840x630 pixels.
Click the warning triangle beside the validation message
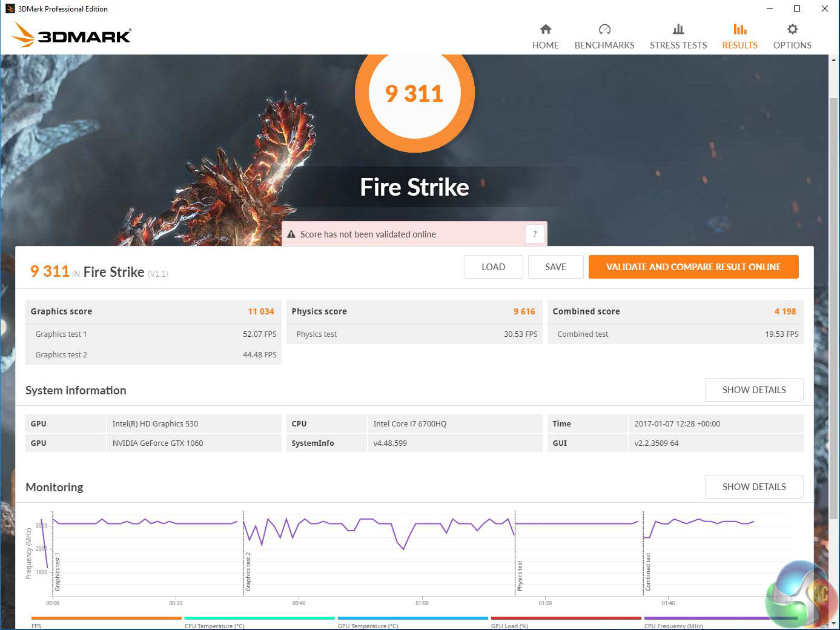[x=291, y=234]
